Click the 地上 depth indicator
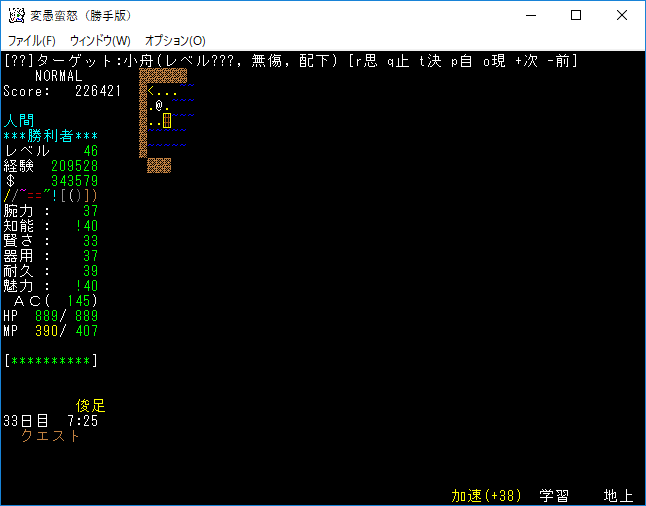The width and height of the screenshot is (646, 506). pos(618,495)
